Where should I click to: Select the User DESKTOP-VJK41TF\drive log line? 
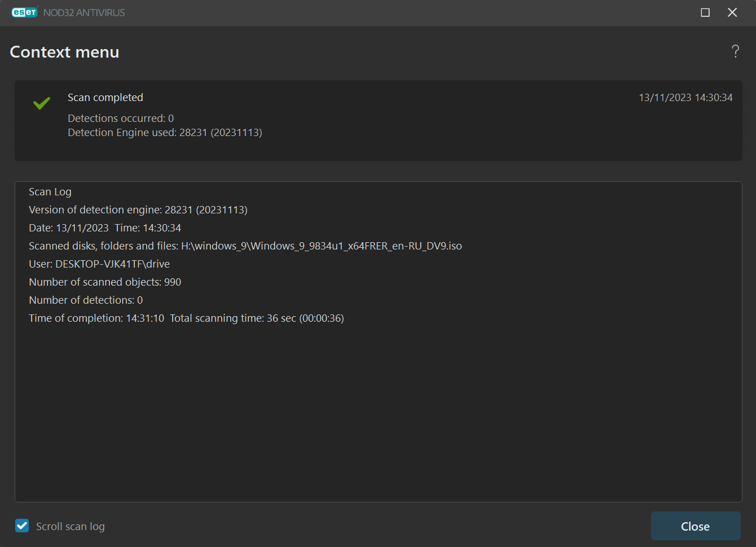click(x=99, y=264)
